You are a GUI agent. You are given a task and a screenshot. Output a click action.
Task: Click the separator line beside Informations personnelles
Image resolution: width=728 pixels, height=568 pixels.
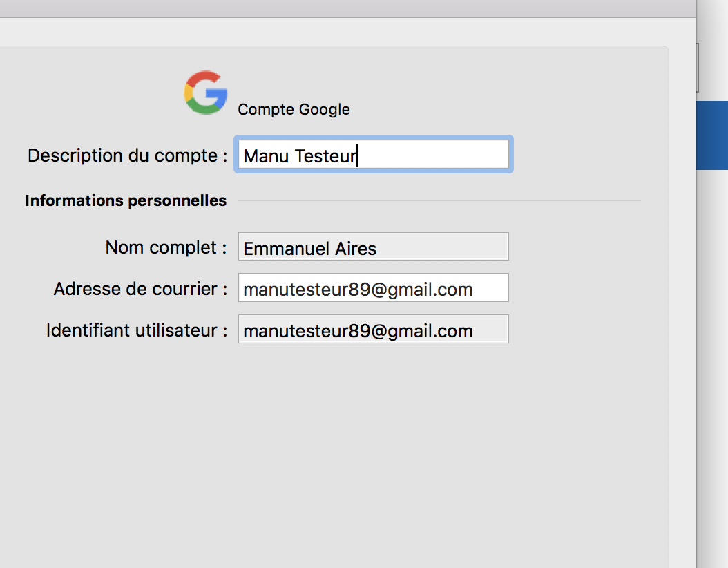439,200
